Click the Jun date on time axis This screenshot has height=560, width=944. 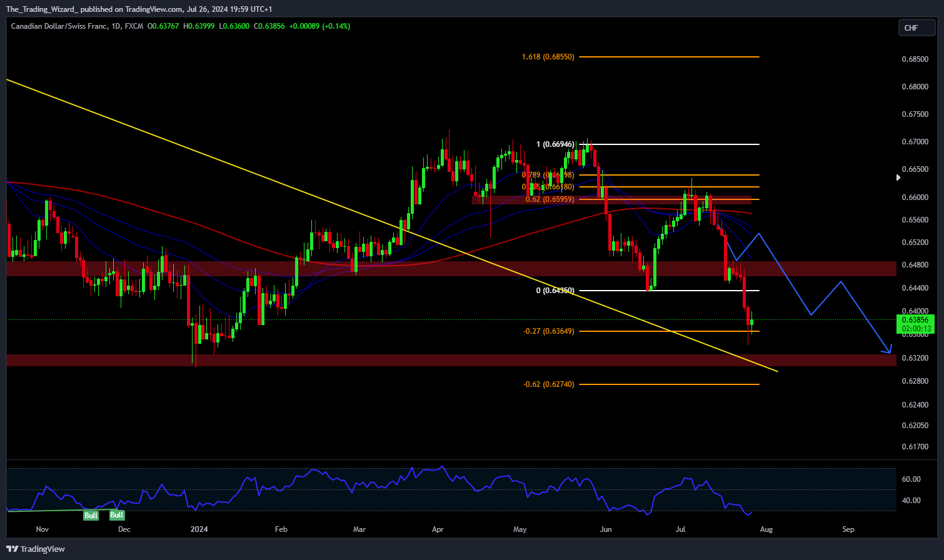pyautogui.click(x=606, y=529)
